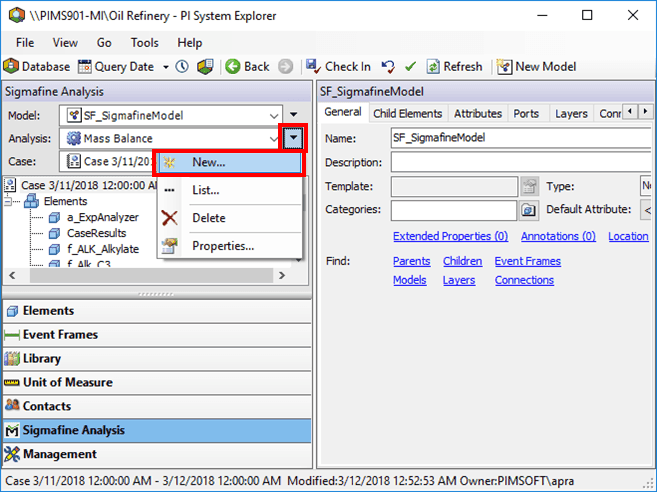The image size is (657, 492).
Task: Select CaseResults tree element
Action: 96,233
